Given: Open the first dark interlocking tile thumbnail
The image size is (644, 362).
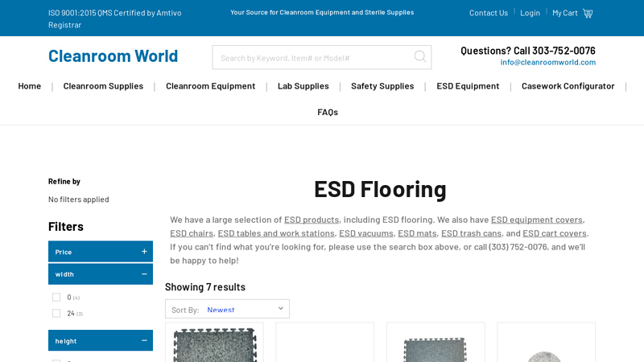Looking at the screenshot, I should pyautogui.click(x=214, y=344).
